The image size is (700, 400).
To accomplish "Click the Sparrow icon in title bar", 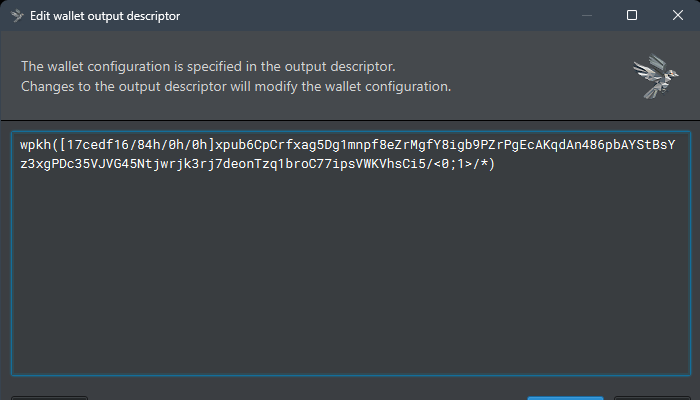I will click(x=17, y=16).
